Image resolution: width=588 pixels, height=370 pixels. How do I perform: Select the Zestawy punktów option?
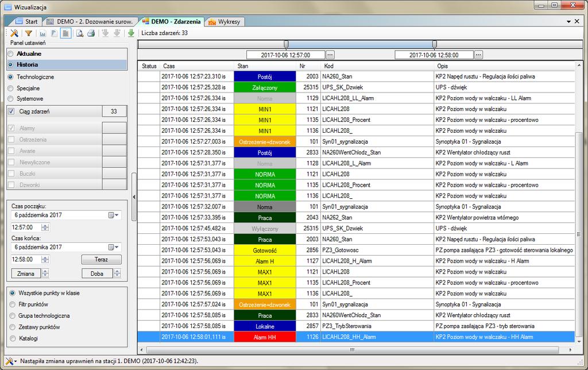13,327
